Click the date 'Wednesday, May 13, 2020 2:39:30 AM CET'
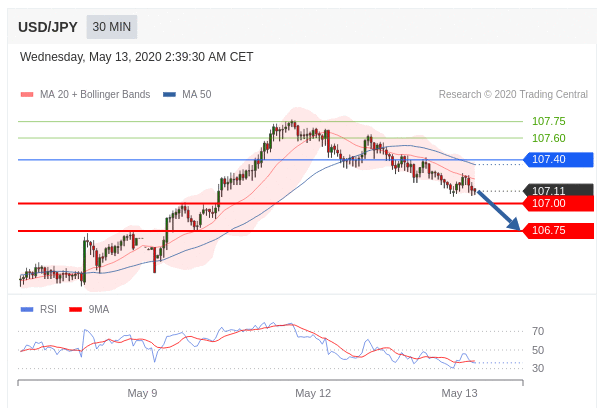The height and width of the screenshot is (414, 603). click(137, 57)
